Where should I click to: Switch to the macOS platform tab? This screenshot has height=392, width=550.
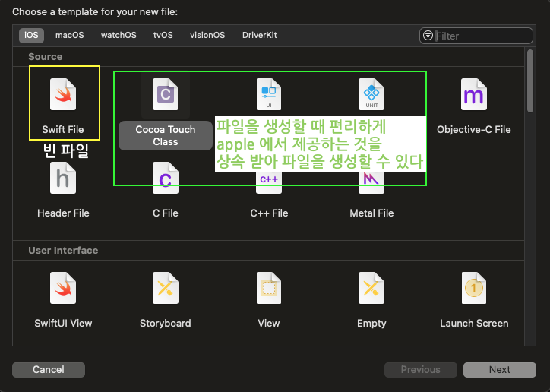pos(69,36)
